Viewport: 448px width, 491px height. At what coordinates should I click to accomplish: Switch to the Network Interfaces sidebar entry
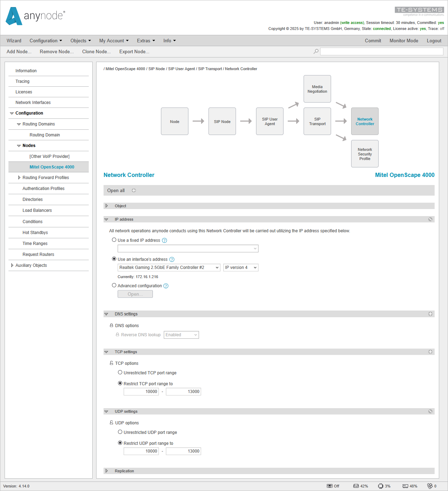click(33, 102)
